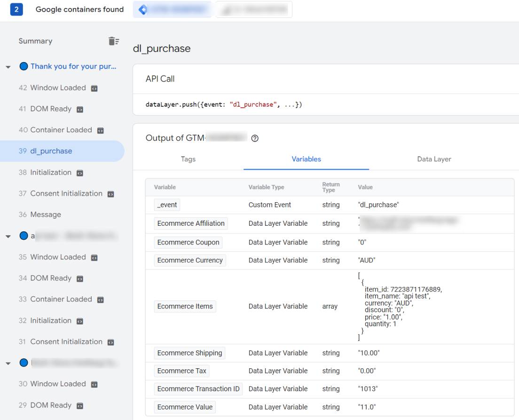
Task: Collapse the second blurred page group
Action: pos(8,236)
